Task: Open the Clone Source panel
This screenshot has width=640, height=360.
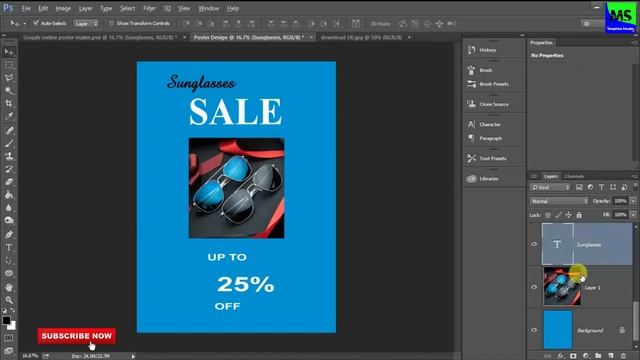Action: [x=493, y=104]
